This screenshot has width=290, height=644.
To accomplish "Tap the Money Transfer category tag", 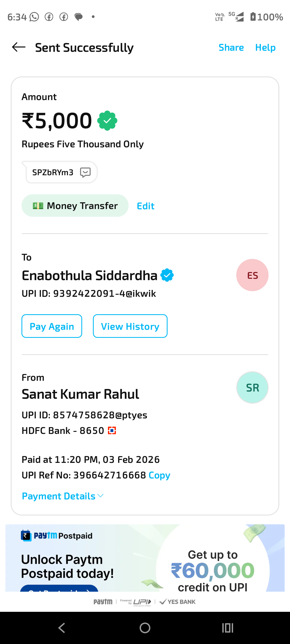I will [75, 206].
